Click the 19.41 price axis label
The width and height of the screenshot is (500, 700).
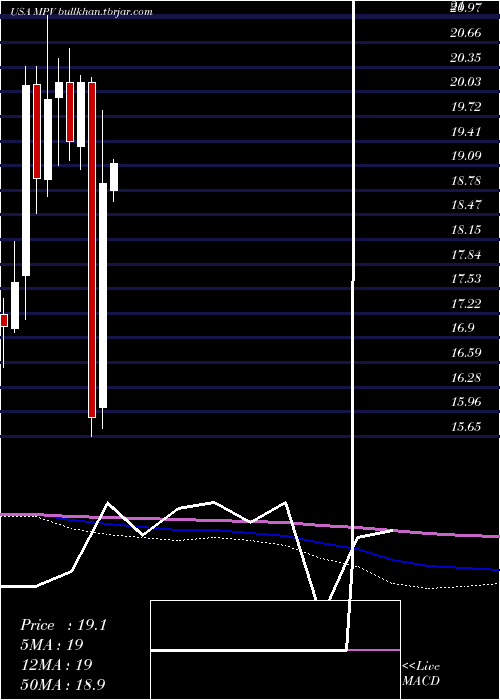click(466, 131)
